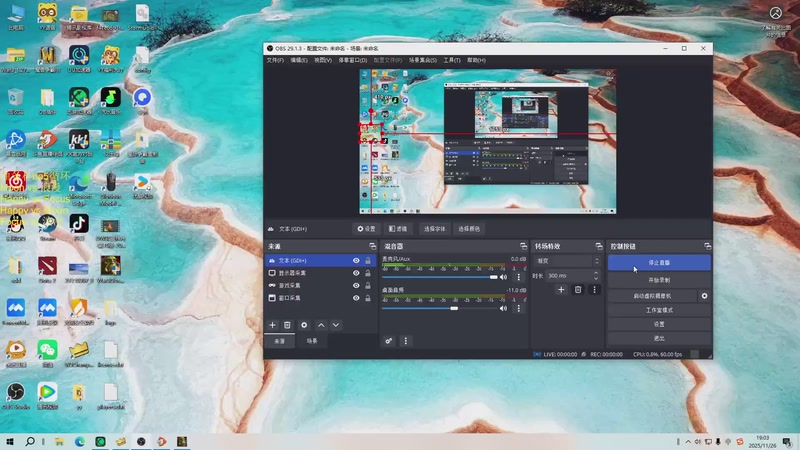The width and height of the screenshot is (800, 450).
Task: Open taskbar search magnifier
Action: click(30, 441)
